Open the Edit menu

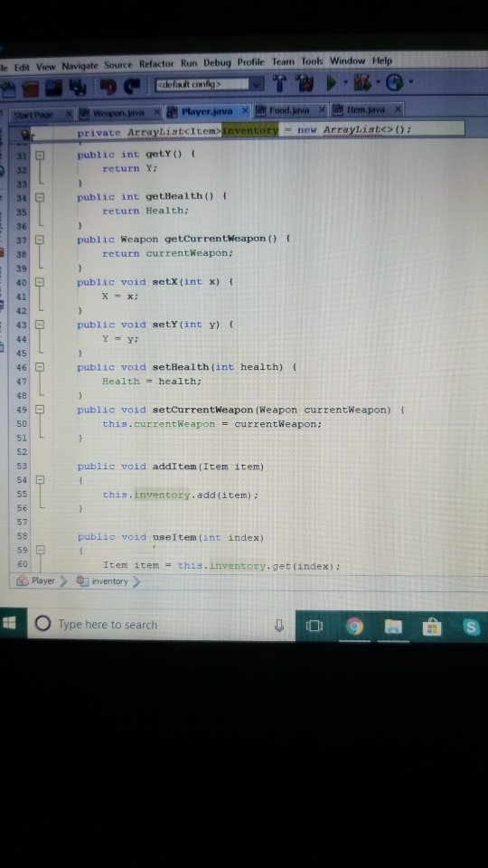[x=22, y=67]
